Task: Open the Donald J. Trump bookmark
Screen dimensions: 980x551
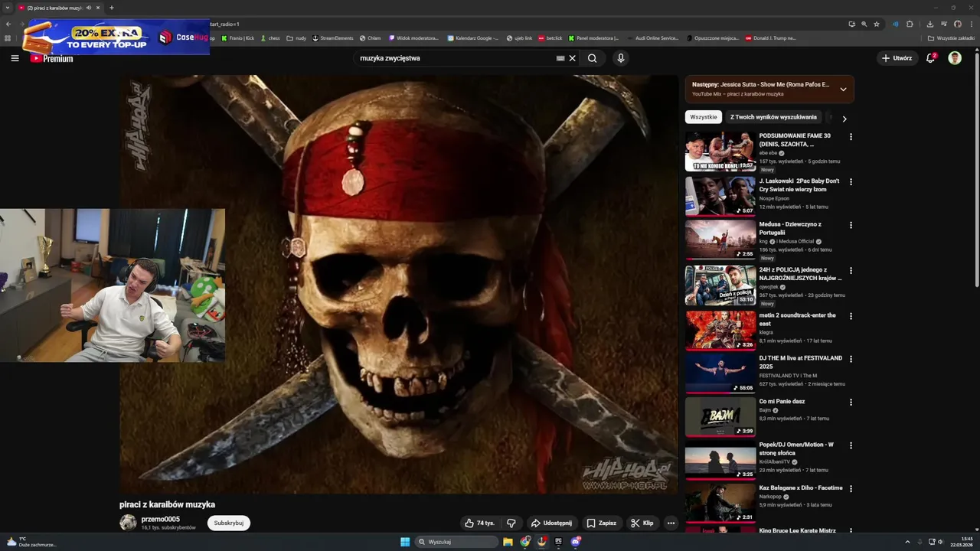Action: (x=771, y=37)
